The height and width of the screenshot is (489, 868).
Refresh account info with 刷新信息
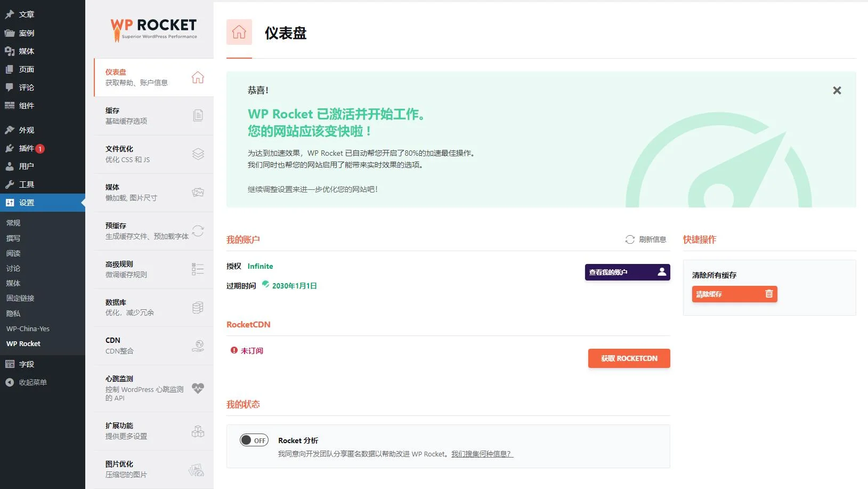tap(646, 239)
